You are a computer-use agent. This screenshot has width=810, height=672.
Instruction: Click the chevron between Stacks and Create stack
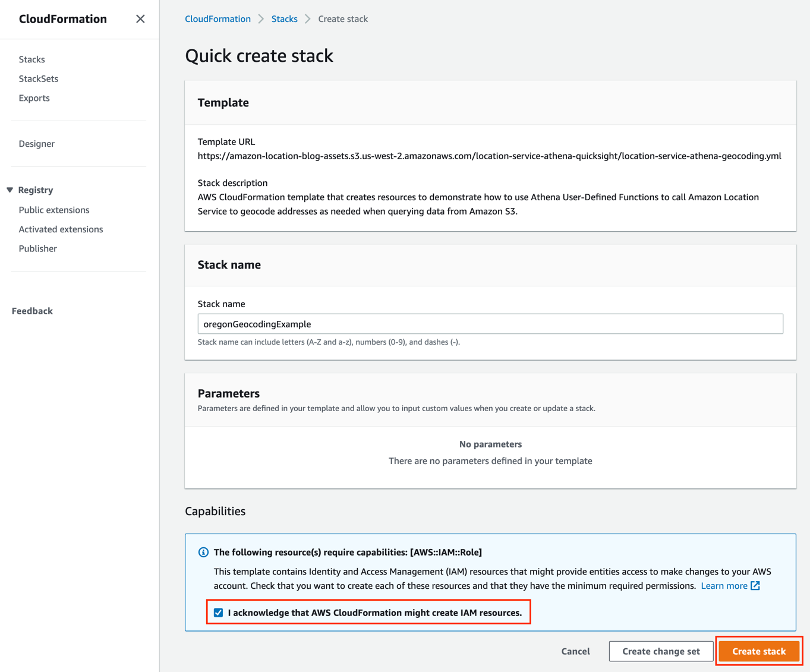pyautogui.click(x=308, y=18)
